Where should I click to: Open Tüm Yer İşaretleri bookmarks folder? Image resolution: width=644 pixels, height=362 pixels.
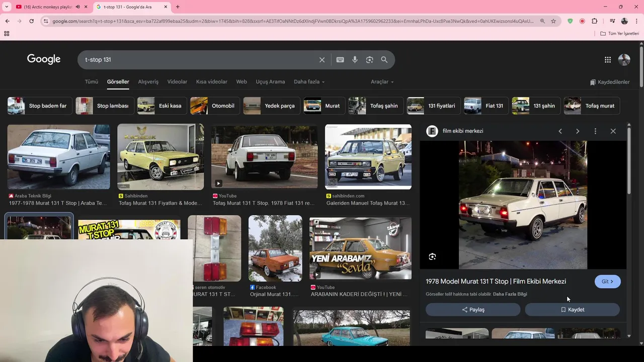pyautogui.click(x=620, y=34)
